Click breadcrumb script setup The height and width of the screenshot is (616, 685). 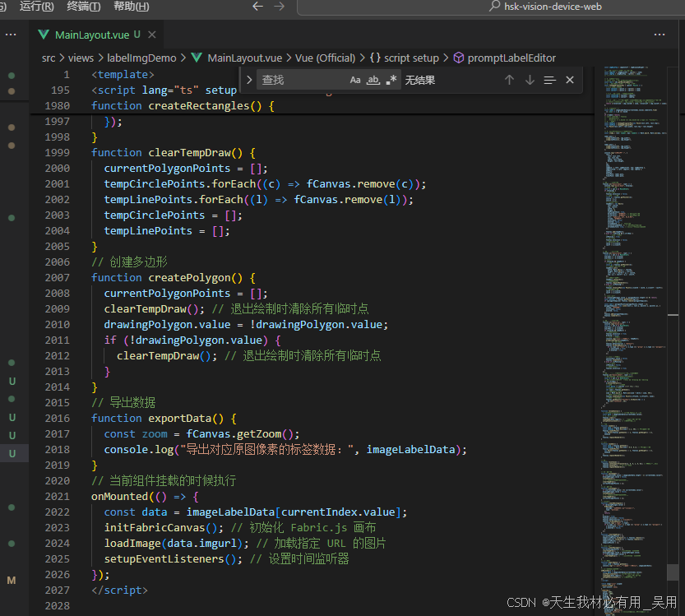click(x=411, y=58)
